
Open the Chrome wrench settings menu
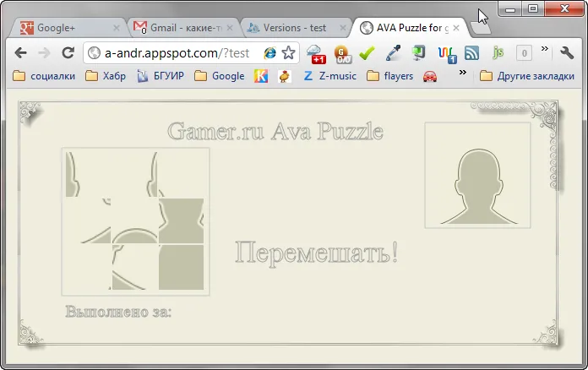coord(567,53)
